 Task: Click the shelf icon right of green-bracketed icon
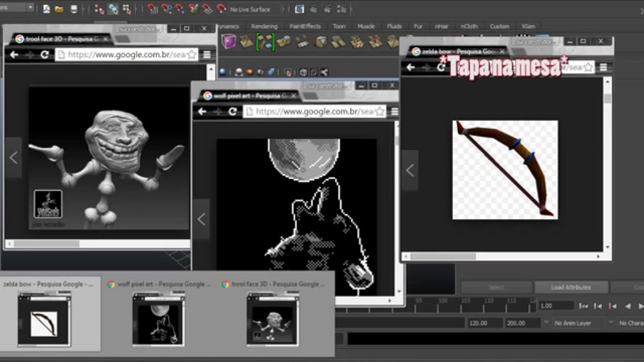(283, 41)
